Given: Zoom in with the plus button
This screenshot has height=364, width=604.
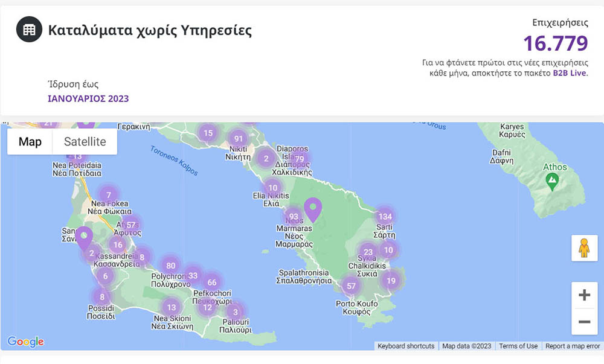Looking at the screenshot, I should tap(584, 295).
